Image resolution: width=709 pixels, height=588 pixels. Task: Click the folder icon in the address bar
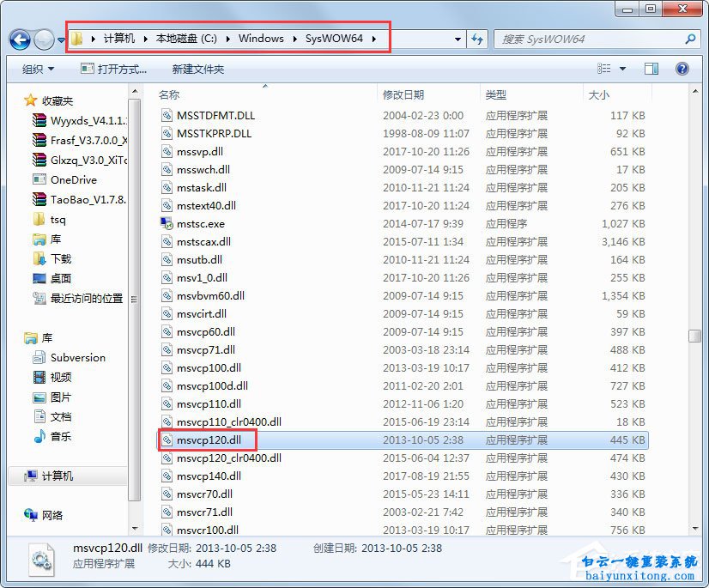pos(76,39)
